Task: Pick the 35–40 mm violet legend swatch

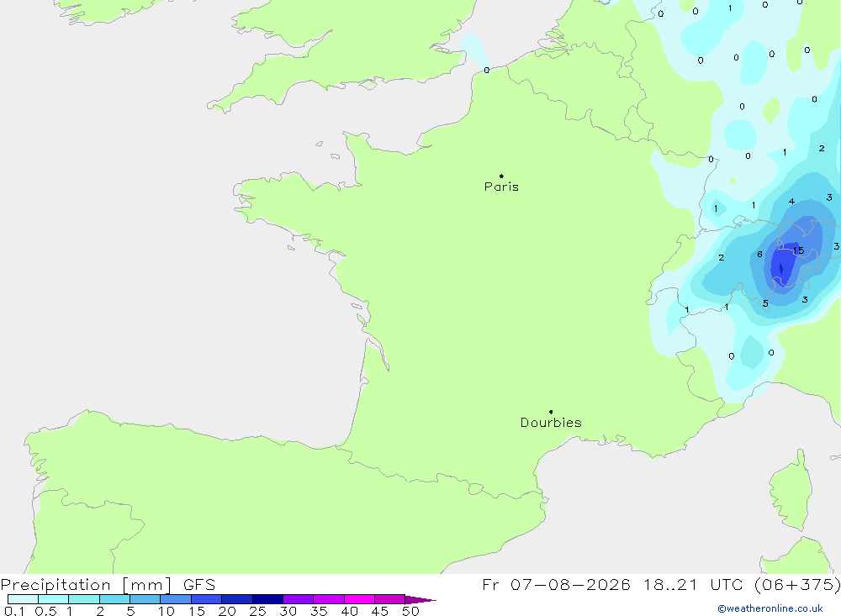Action: 329,599
